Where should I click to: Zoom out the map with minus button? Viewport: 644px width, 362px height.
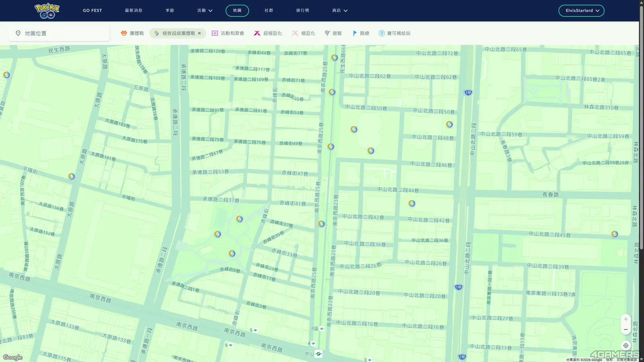coord(625,329)
